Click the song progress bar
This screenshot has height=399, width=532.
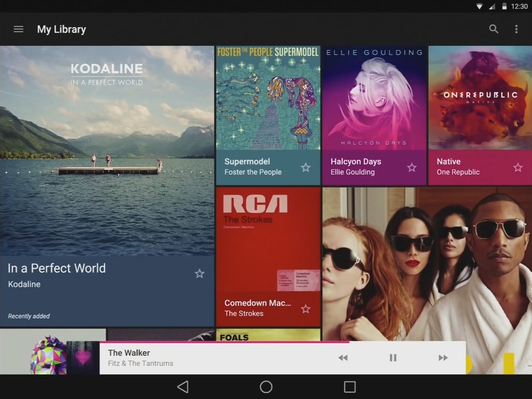tap(282, 342)
